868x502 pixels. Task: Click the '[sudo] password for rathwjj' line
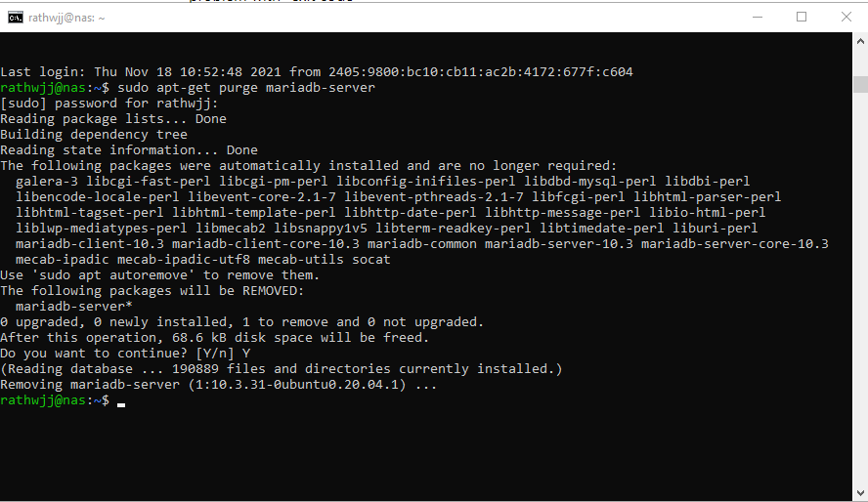pyautogui.click(x=109, y=104)
